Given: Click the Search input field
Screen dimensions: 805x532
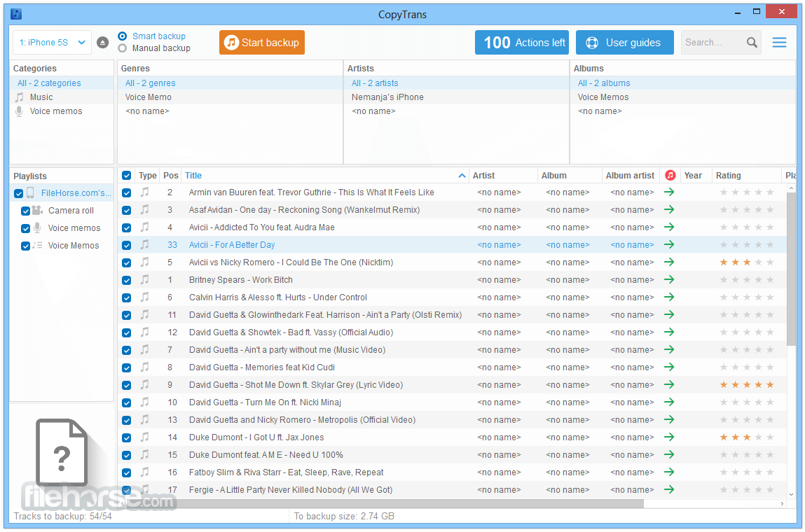Looking at the screenshot, I should pos(714,43).
